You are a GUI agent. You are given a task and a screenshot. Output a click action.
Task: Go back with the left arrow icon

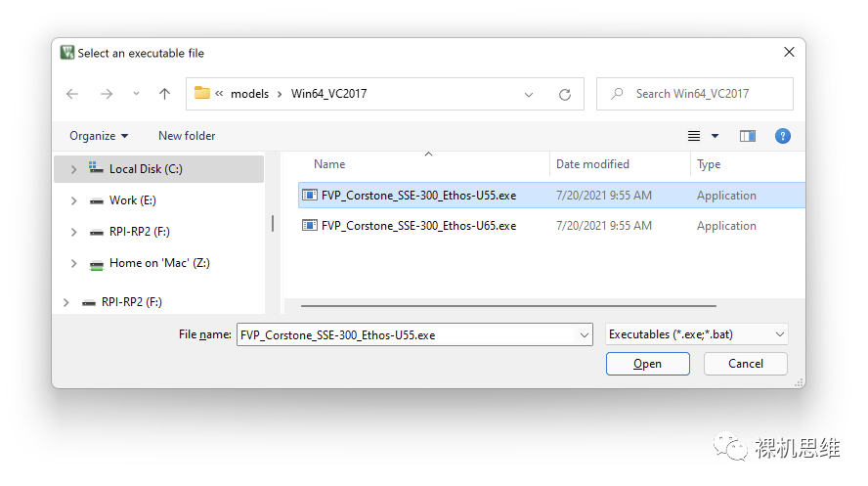[72, 94]
